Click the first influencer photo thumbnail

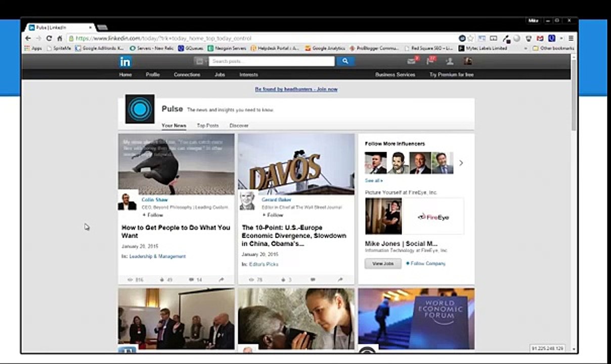click(x=375, y=163)
